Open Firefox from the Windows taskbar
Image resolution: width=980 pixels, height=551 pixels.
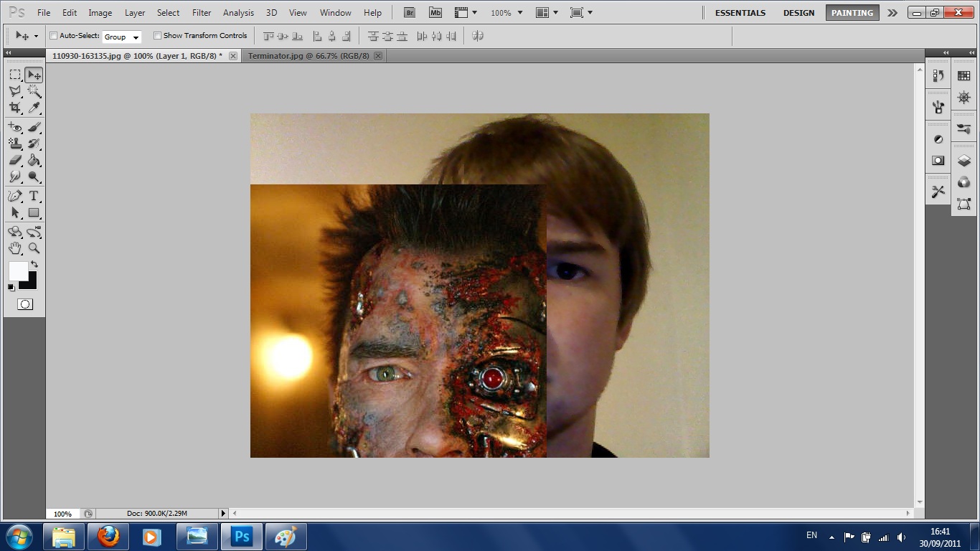[108, 536]
